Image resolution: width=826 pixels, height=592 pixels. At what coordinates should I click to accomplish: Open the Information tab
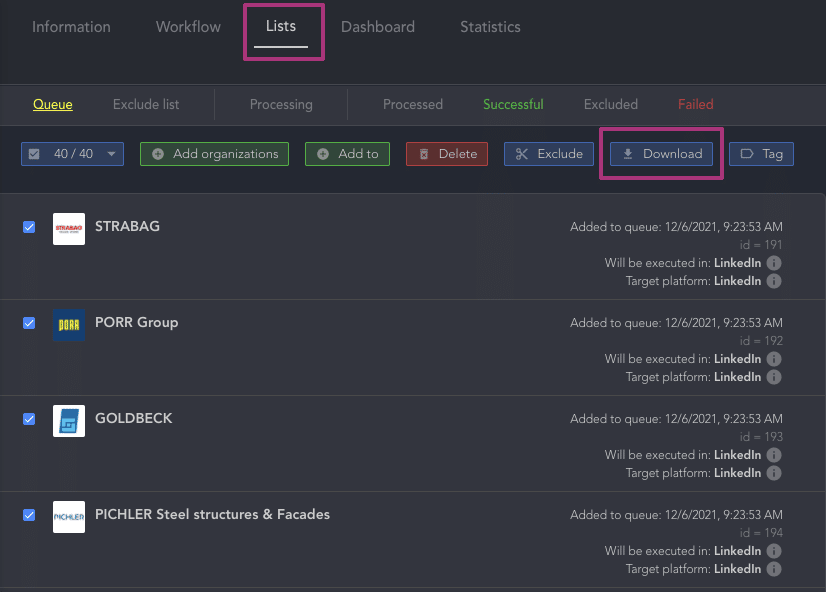(x=71, y=27)
